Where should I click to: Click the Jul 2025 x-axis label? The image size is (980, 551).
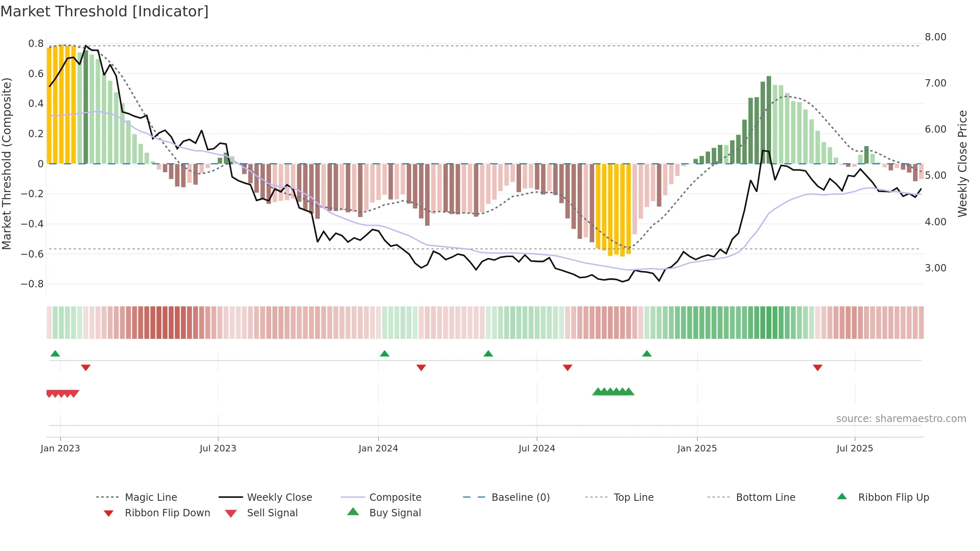tap(855, 448)
